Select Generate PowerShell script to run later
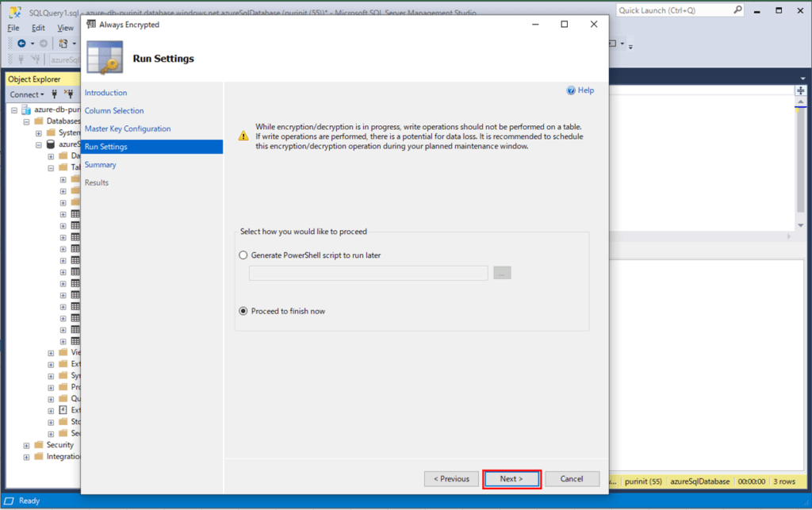 pos(243,255)
